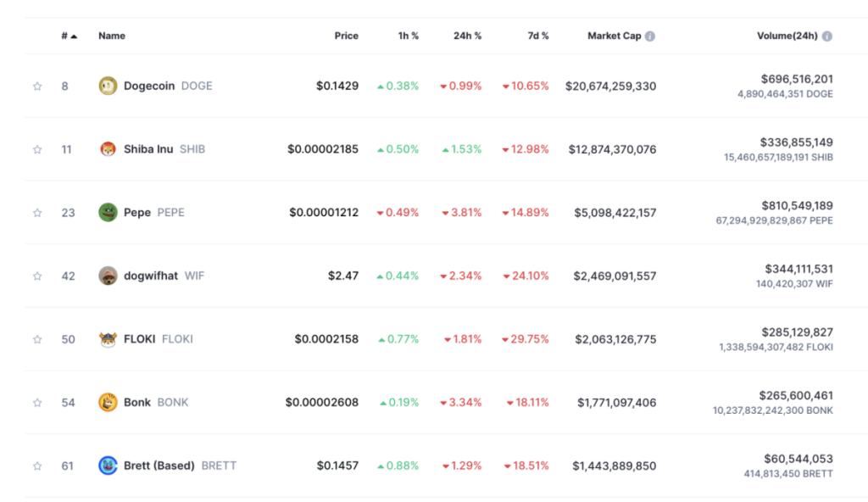The image size is (868, 502).
Task: Open the Market Cap info icon
Action: [650, 36]
